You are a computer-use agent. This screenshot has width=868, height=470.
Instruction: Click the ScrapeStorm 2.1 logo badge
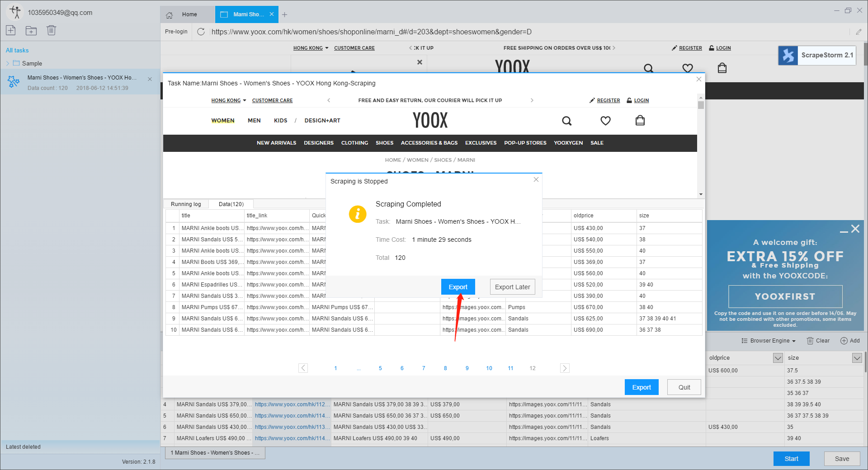click(817, 55)
